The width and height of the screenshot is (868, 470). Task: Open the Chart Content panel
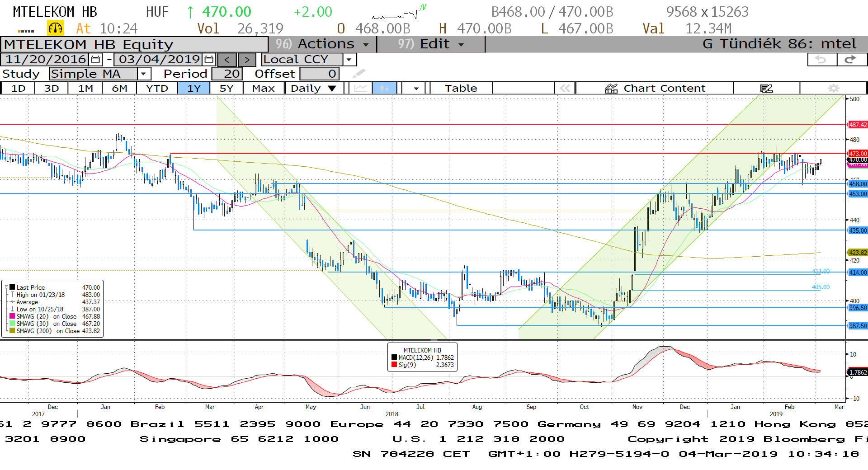(x=655, y=88)
